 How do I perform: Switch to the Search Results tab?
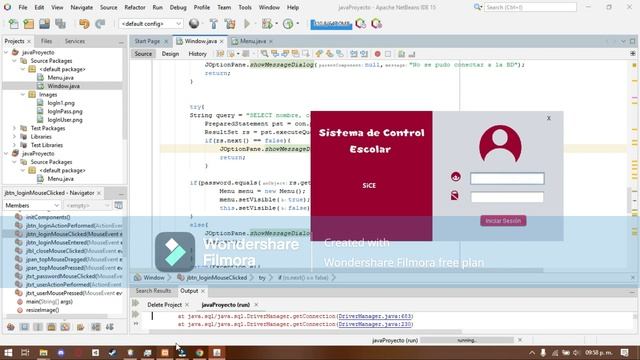(x=153, y=291)
